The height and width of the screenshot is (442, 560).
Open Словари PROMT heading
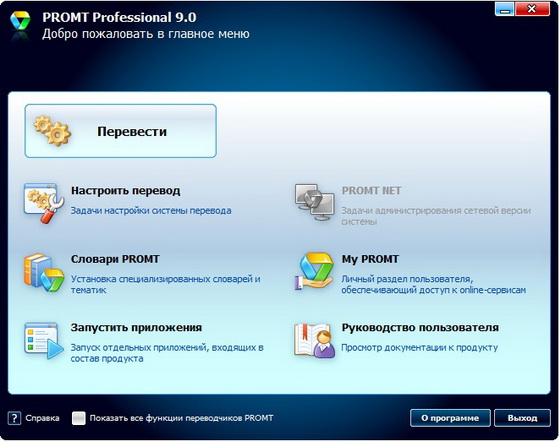(x=115, y=259)
